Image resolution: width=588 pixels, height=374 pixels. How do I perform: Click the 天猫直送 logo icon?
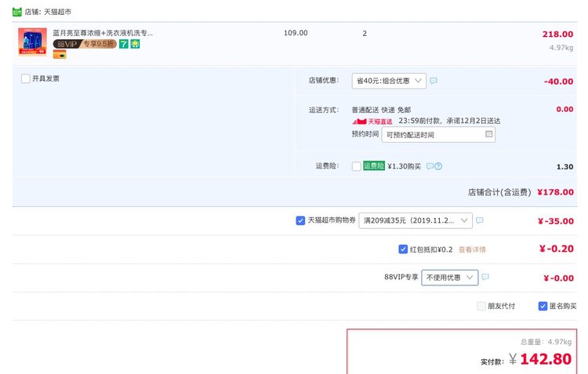click(x=372, y=122)
